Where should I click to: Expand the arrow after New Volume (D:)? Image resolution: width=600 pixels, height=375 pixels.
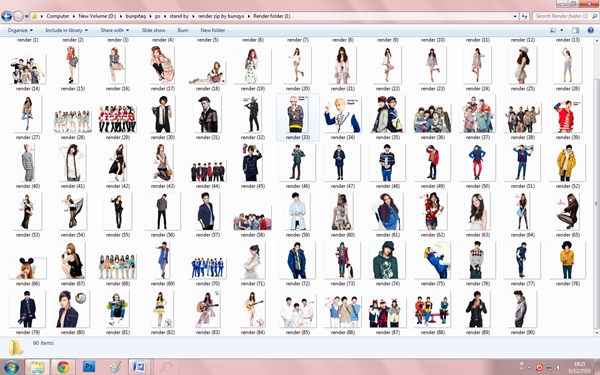(x=120, y=16)
